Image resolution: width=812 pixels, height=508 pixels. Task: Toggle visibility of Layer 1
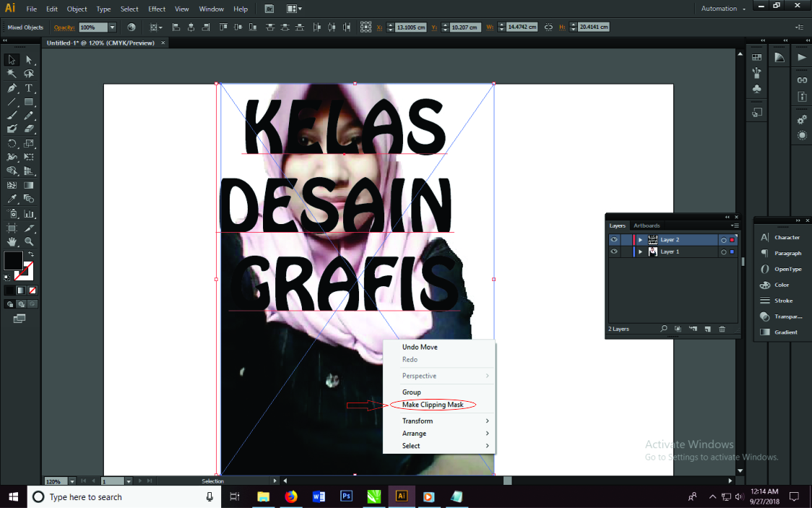(x=614, y=251)
